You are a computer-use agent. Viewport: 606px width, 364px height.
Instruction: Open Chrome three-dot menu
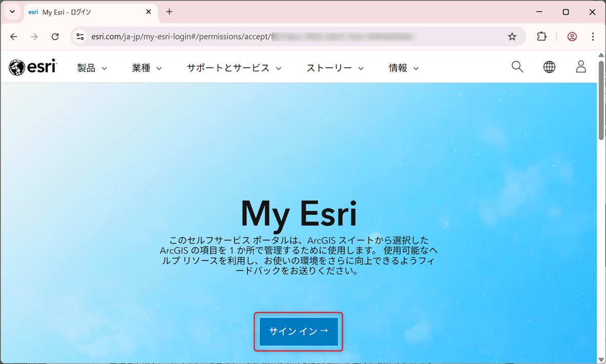593,37
